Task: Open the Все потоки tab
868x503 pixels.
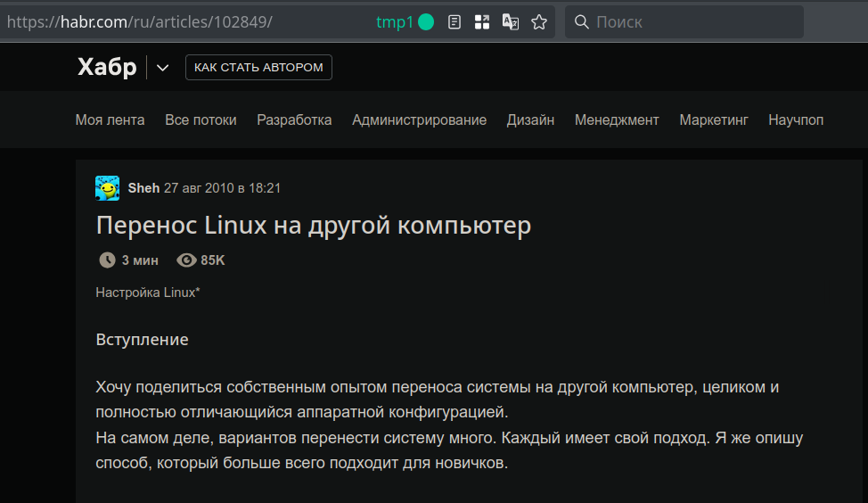Action: tap(201, 120)
